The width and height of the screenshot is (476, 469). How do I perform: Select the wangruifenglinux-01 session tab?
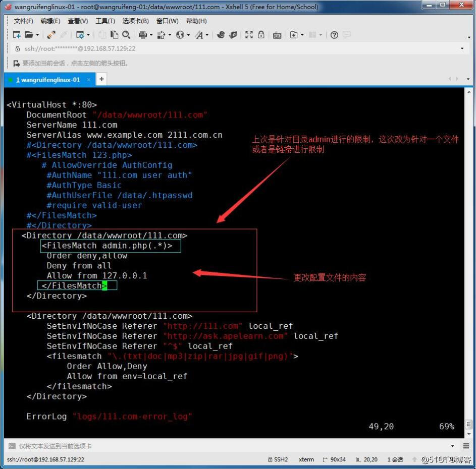(x=50, y=80)
